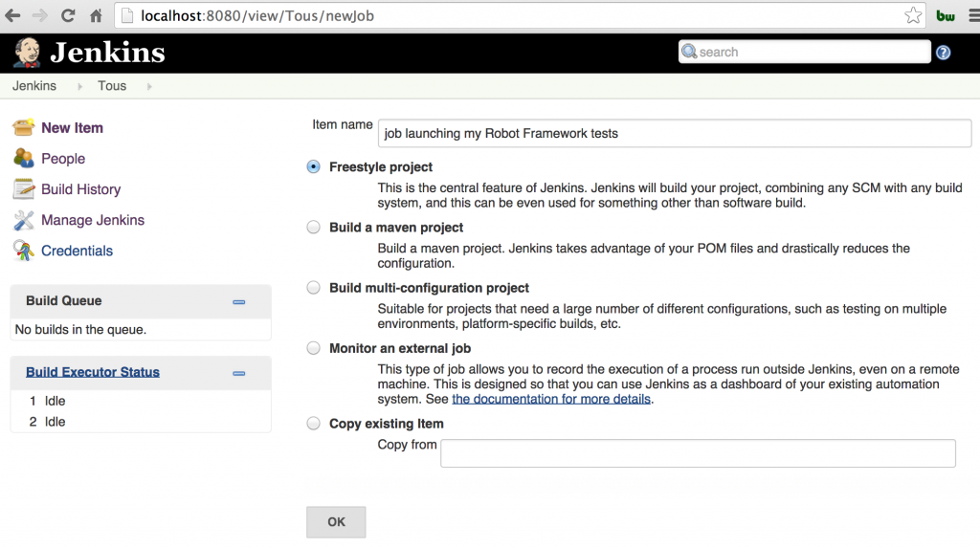Click 'No builds in the queue.' text
This screenshot has height=548, width=980.
click(x=80, y=329)
